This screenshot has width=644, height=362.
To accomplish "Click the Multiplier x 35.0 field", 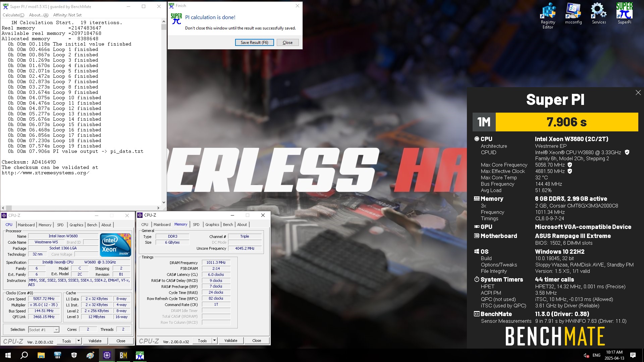I will 44,305.
